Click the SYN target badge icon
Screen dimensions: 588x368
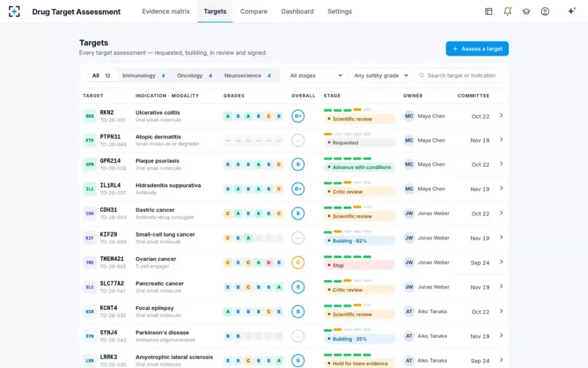pos(90,336)
